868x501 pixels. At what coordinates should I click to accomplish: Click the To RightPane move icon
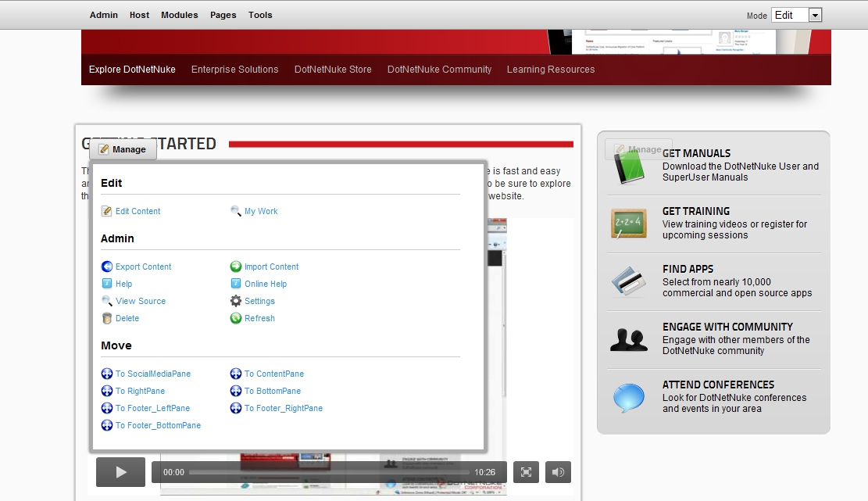107,391
